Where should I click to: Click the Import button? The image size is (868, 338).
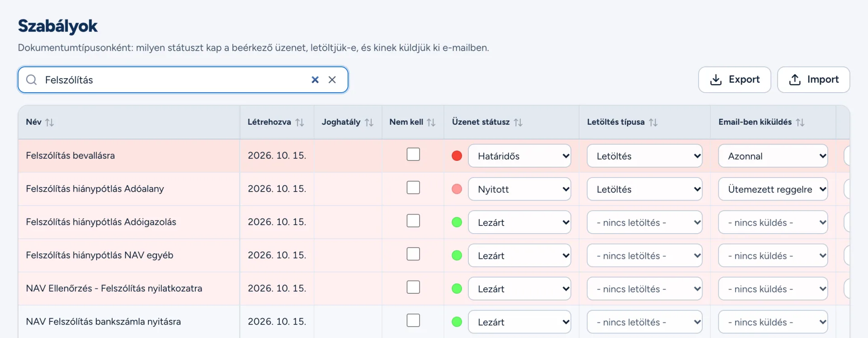click(x=814, y=80)
